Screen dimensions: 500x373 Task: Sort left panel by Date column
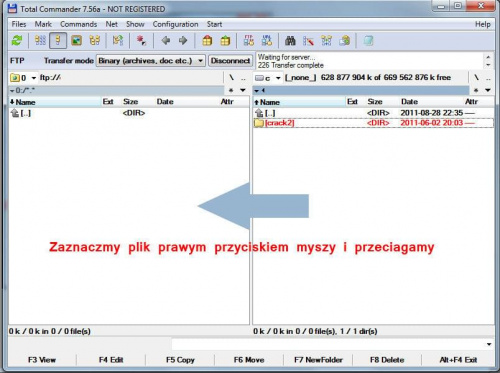coord(187,102)
